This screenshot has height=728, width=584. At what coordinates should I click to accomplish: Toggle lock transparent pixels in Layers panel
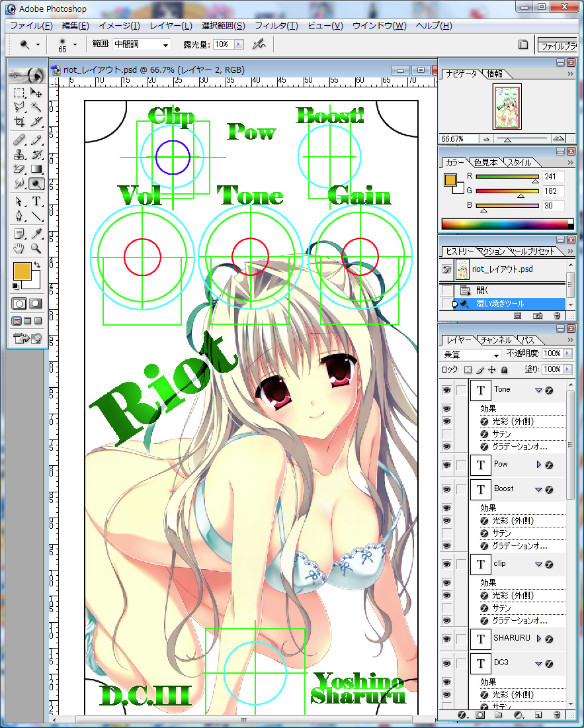pyautogui.click(x=468, y=369)
